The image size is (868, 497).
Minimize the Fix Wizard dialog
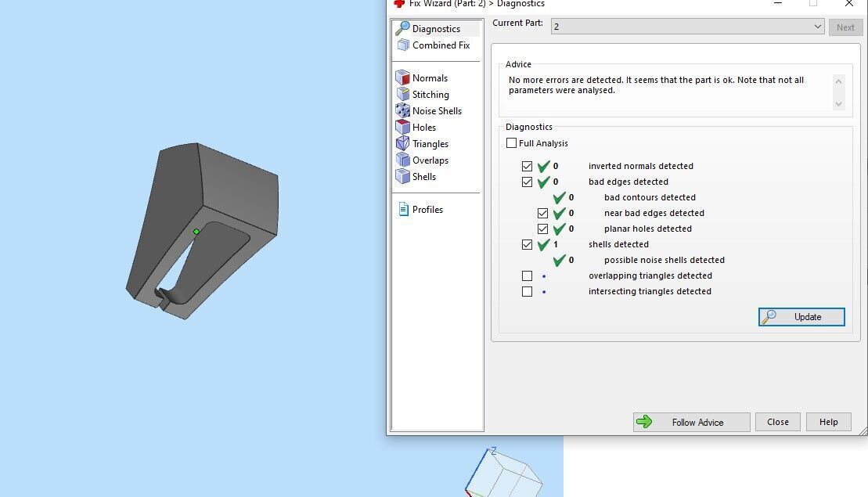click(778, 3)
